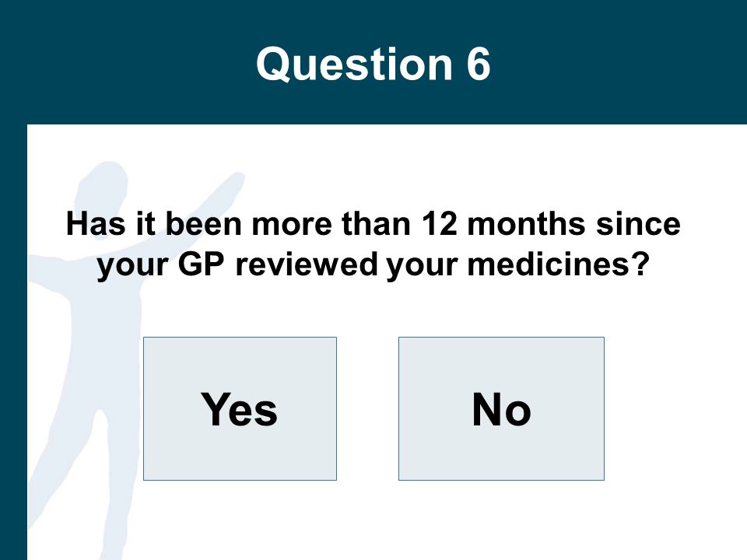Click the second line of the question text
Viewport: 747px width, 560px height.
click(373, 264)
